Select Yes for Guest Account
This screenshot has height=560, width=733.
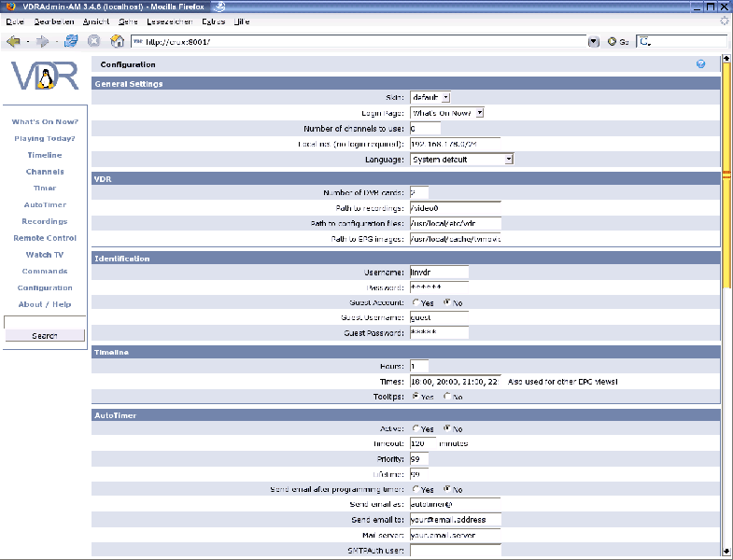click(x=416, y=302)
